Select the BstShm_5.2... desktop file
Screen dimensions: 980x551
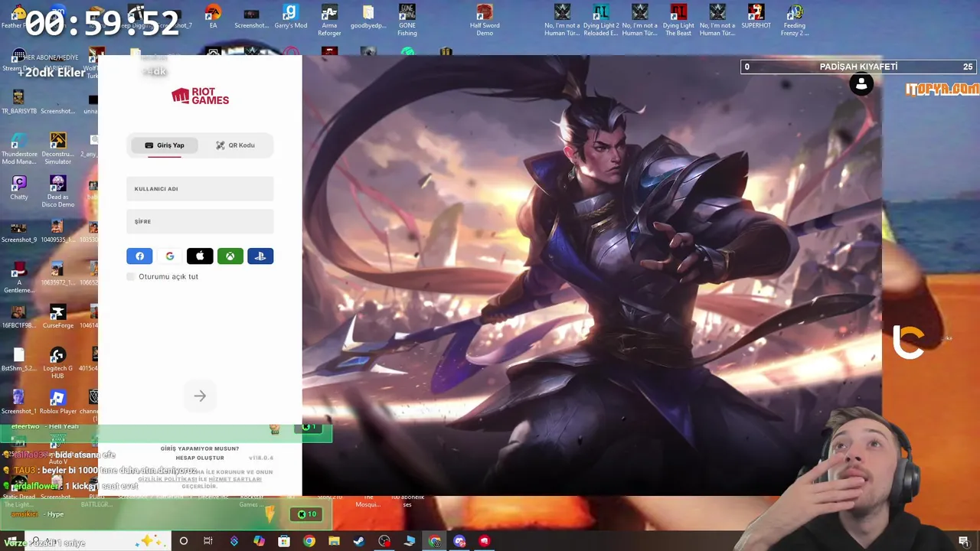point(19,360)
